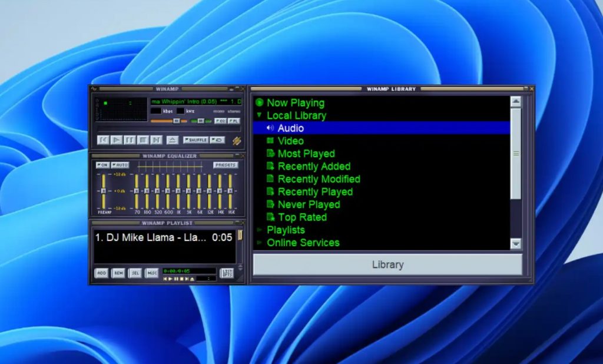The width and height of the screenshot is (603, 364).
Task: Open the playlist LIST OPTS menu
Action: 227,273
